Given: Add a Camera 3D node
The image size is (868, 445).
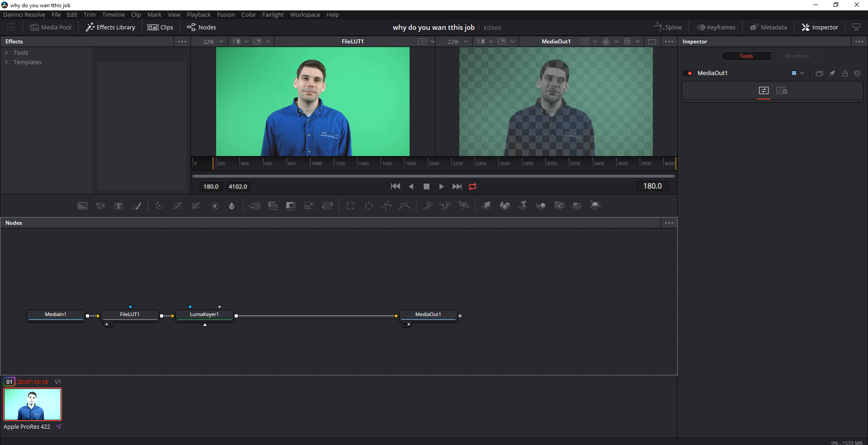Looking at the screenshot, I should (559, 206).
